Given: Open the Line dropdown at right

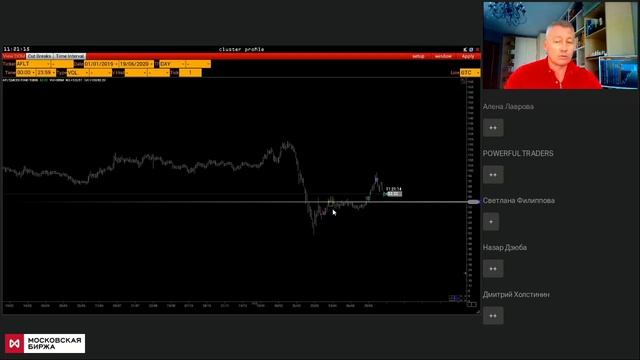Looking at the screenshot, I should (x=470, y=73).
